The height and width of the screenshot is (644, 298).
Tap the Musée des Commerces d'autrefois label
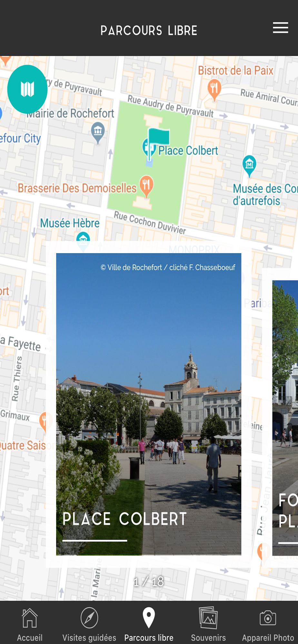(x=265, y=194)
